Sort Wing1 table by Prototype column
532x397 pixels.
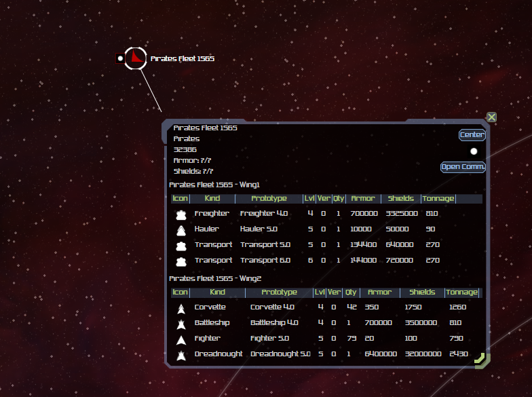(x=269, y=198)
